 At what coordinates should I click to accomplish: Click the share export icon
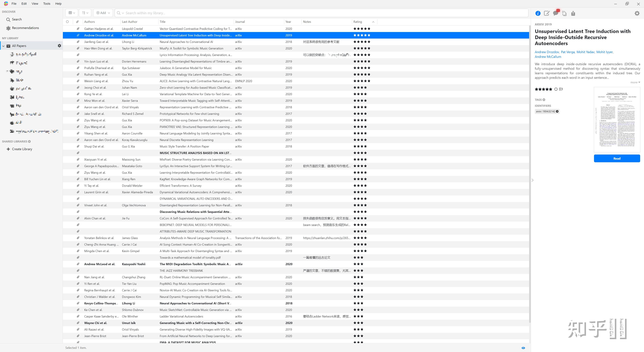coord(573,13)
